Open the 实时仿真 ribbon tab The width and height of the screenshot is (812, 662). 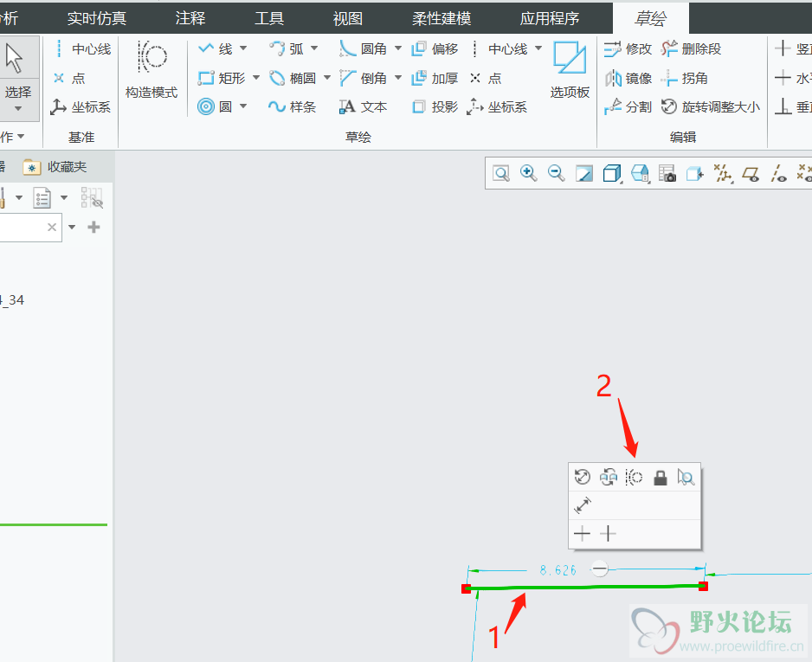tap(97, 19)
